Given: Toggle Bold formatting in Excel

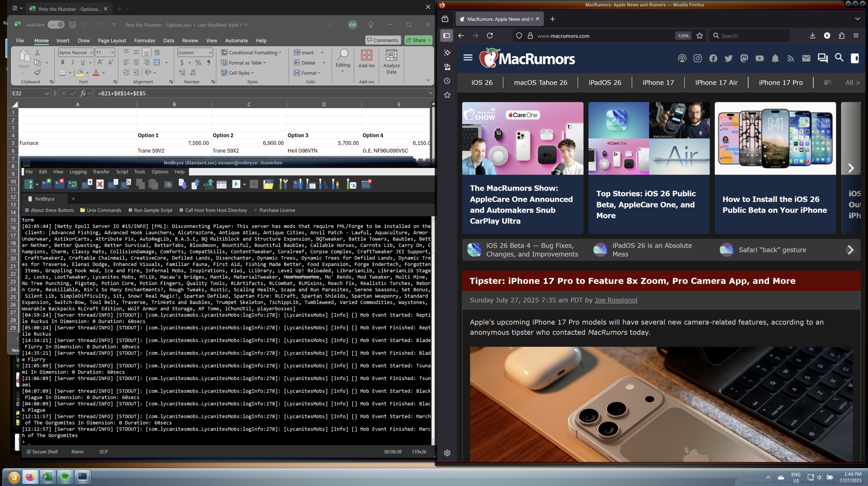Looking at the screenshot, I should pos(62,62).
